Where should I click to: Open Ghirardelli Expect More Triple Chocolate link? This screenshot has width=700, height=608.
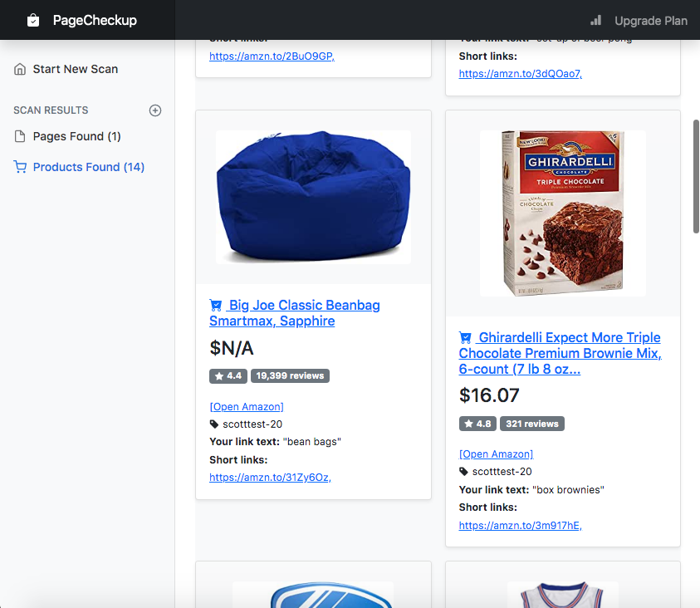(560, 353)
